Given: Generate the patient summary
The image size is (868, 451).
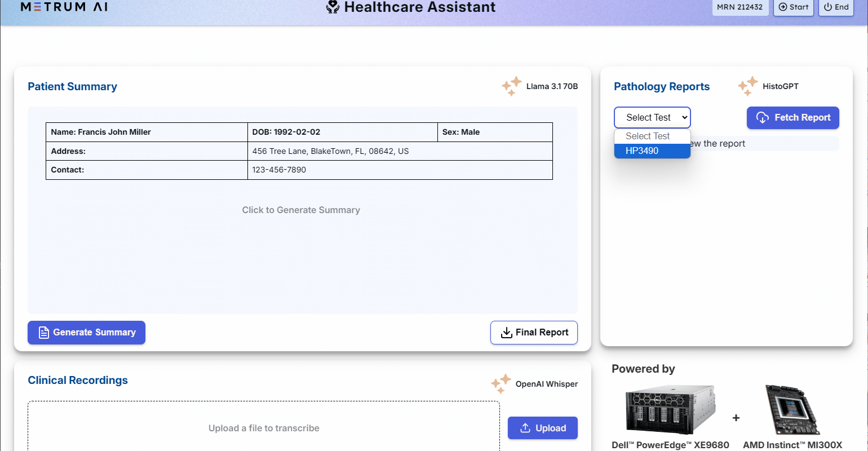Looking at the screenshot, I should pyautogui.click(x=86, y=333).
